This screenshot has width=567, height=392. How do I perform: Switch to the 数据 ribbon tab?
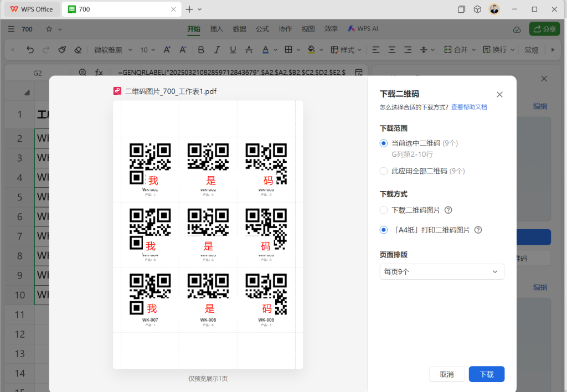(x=239, y=29)
